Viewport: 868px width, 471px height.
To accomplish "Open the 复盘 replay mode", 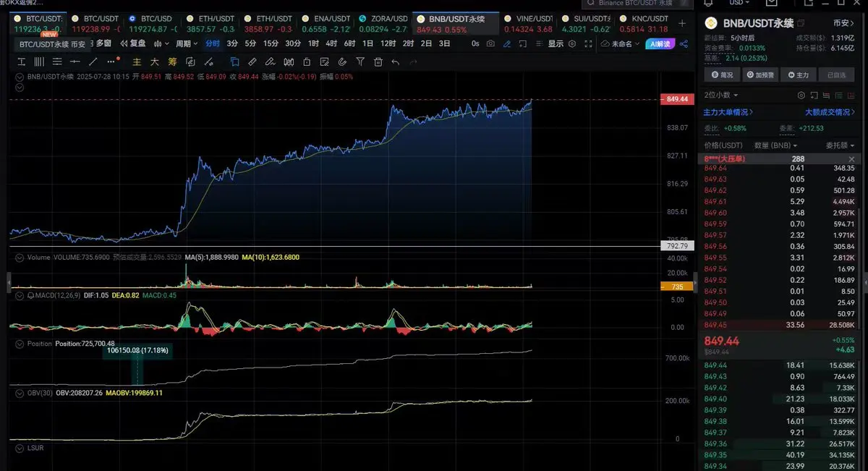I will coord(133,43).
